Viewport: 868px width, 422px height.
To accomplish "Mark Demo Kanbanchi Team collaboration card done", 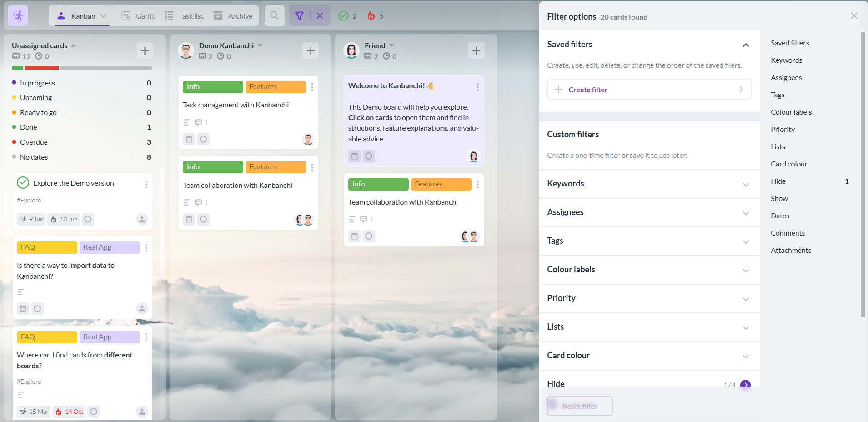I will tap(203, 219).
